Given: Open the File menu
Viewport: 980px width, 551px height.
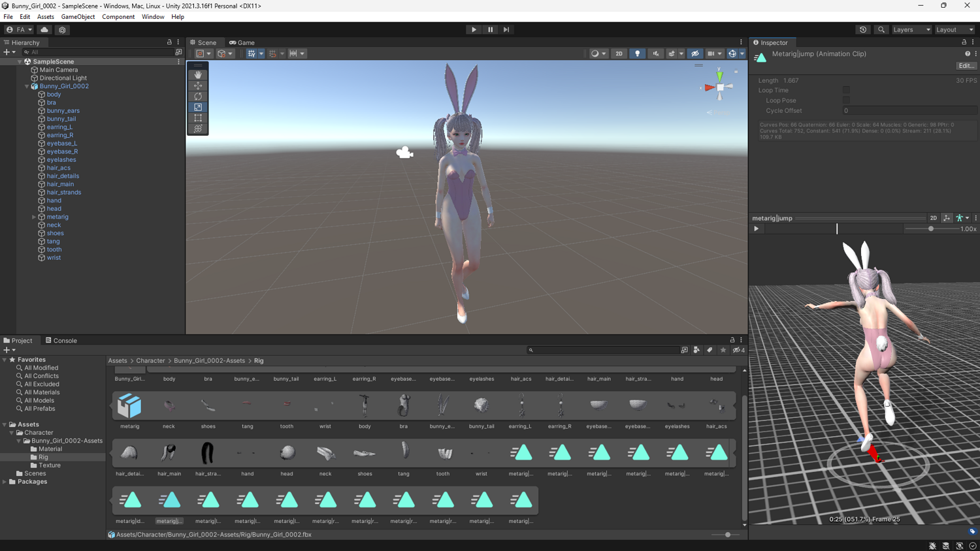Looking at the screenshot, I should click(x=8, y=17).
